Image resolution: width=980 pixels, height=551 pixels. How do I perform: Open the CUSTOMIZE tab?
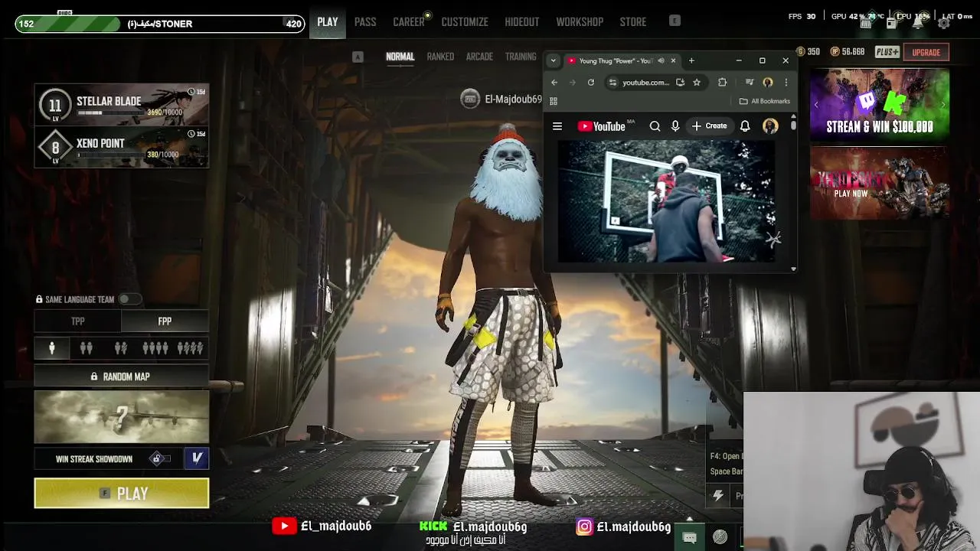tap(465, 22)
